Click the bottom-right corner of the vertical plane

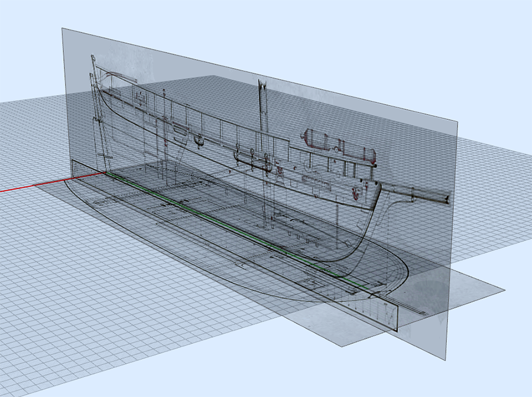point(443,357)
